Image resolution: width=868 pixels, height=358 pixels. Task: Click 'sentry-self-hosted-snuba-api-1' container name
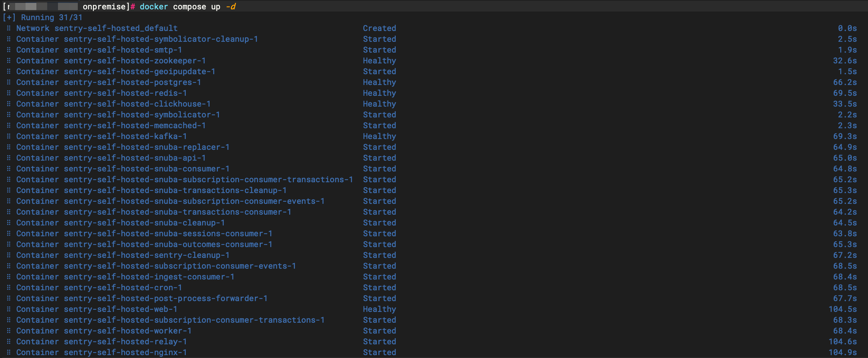point(135,158)
